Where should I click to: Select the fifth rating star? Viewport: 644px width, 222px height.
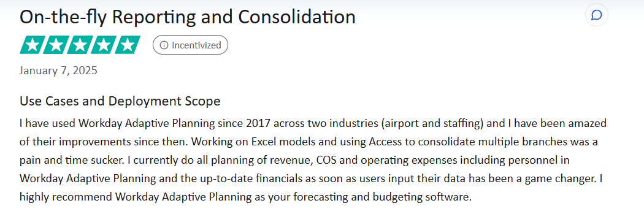[x=128, y=45]
